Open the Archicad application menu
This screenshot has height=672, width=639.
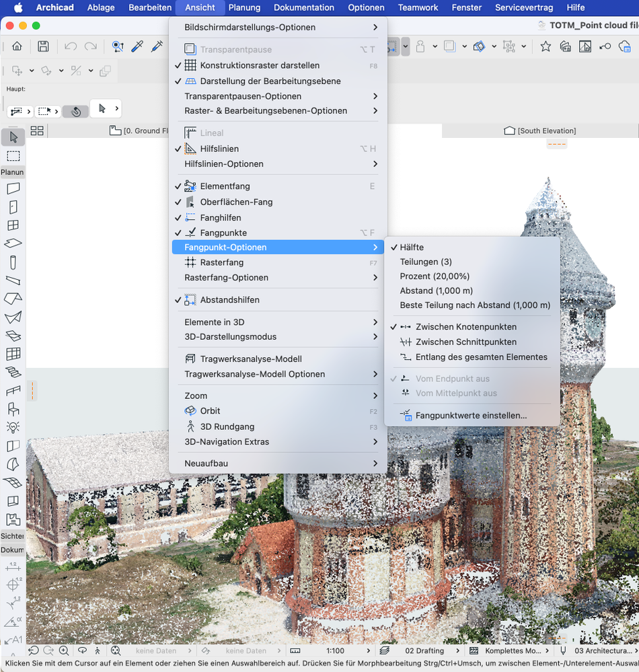pos(54,7)
